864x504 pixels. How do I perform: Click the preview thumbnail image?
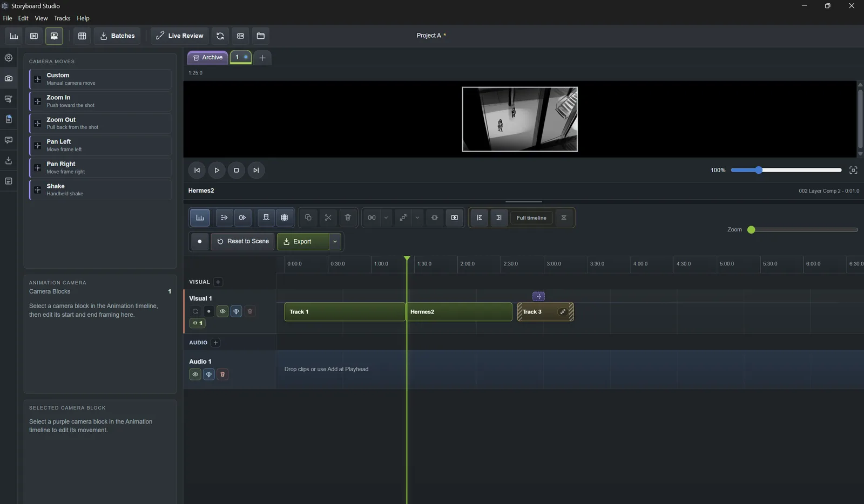point(519,119)
